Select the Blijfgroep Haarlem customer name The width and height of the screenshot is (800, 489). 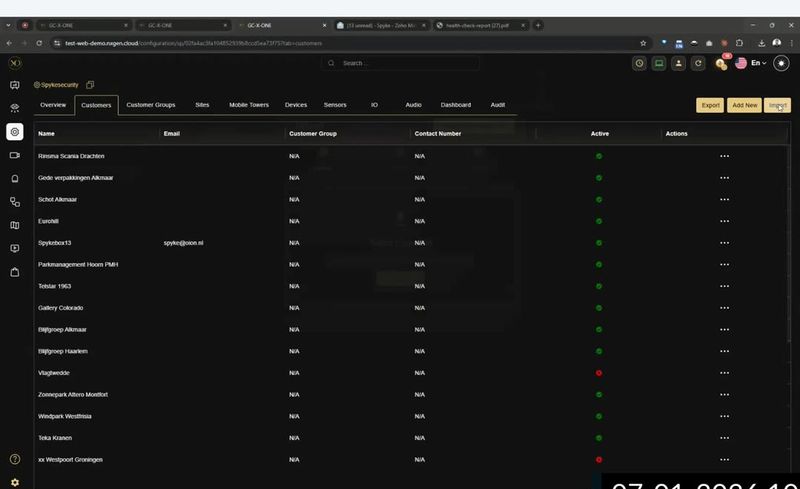pos(63,351)
